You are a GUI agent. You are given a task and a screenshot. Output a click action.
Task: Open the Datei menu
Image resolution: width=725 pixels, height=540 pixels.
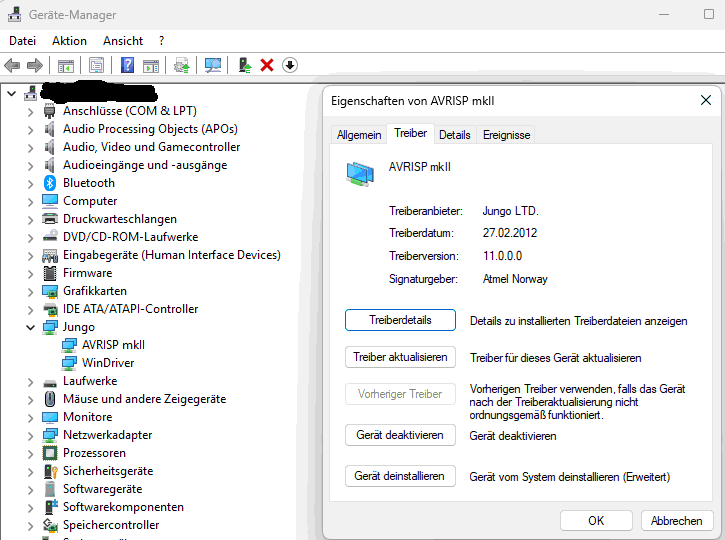click(x=22, y=41)
